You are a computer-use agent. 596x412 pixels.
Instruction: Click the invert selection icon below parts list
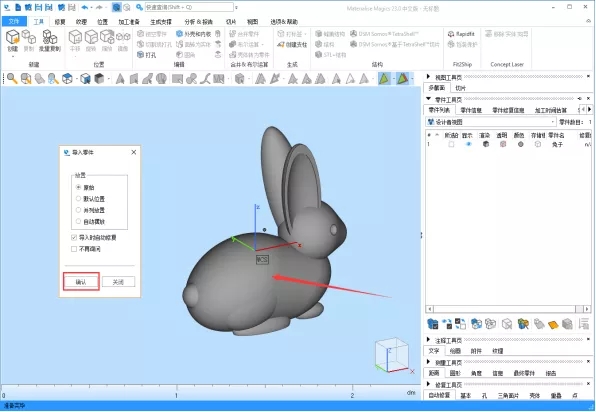click(x=460, y=324)
